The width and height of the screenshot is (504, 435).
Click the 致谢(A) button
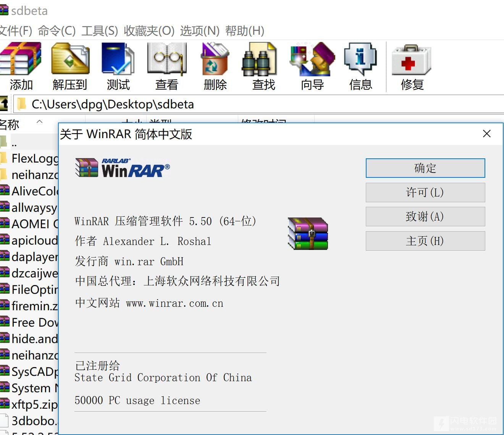tap(425, 216)
